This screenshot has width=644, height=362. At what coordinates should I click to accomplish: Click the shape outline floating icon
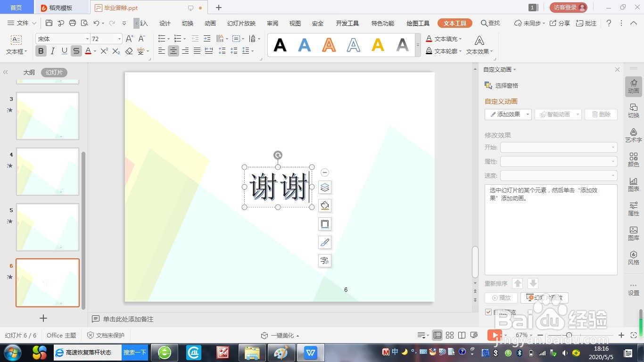(x=325, y=224)
